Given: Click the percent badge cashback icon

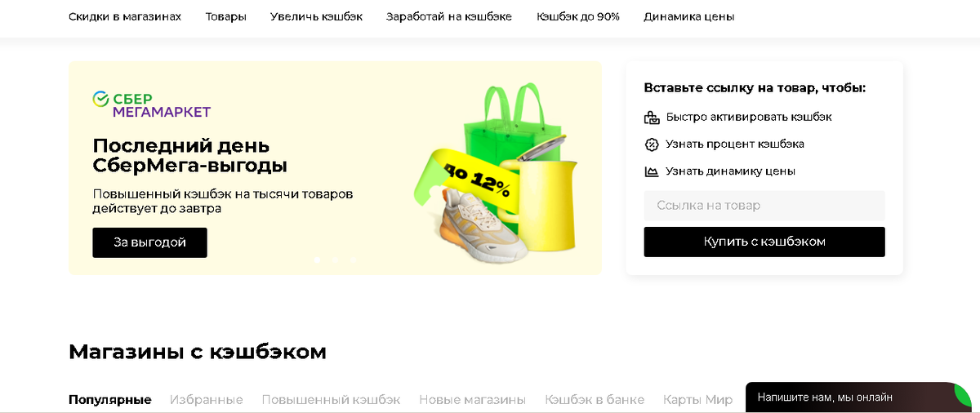Looking at the screenshot, I should click(x=652, y=144).
